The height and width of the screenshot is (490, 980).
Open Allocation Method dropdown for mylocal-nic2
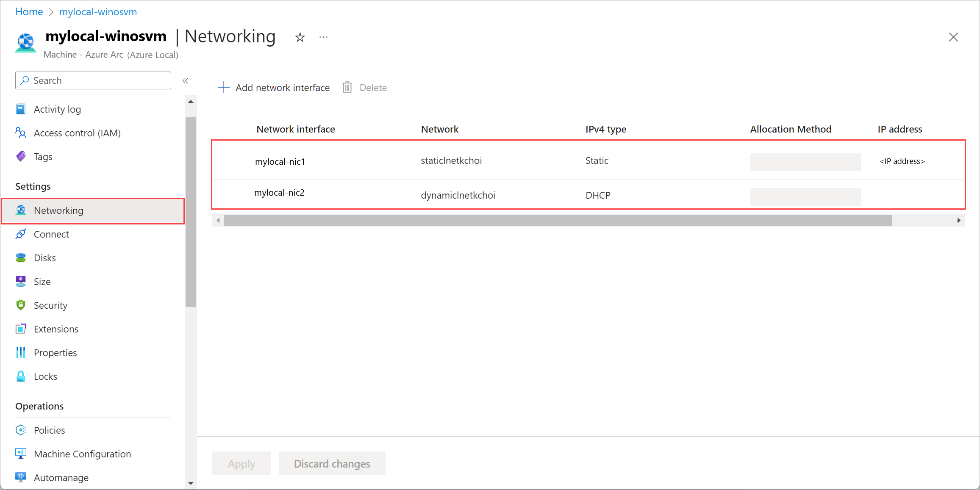click(x=805, y=197)
